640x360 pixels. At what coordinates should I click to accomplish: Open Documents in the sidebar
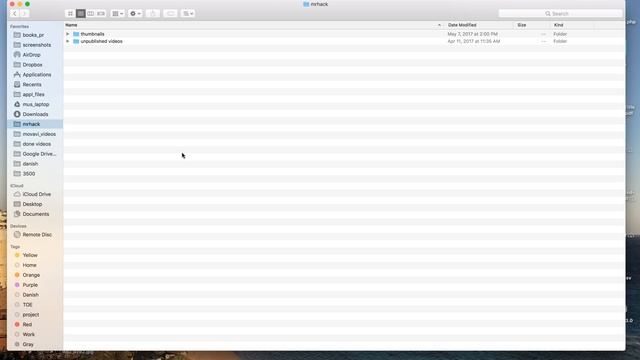[35, 214]
